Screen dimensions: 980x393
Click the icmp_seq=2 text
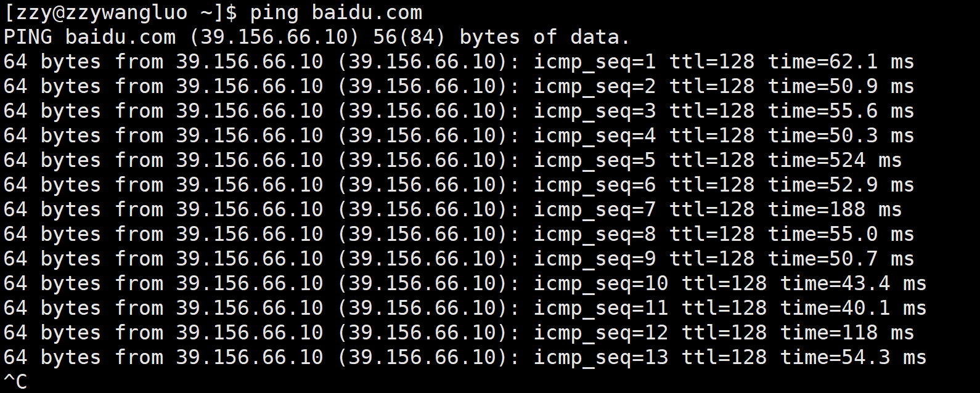[x=595, y=87]
